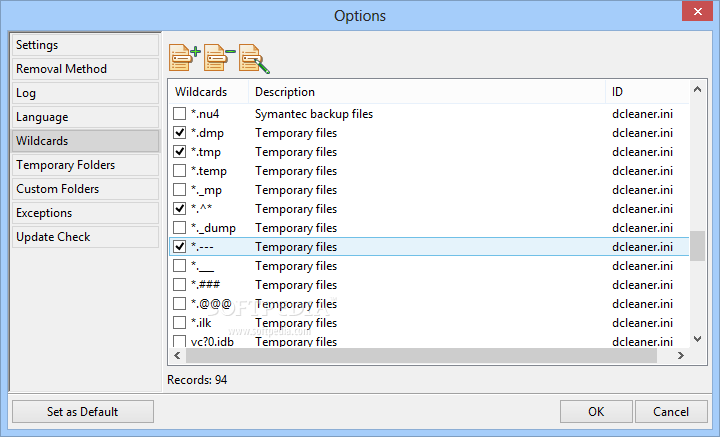Confirm with the OK button
This screenshot has height=437, width=720.
coord(596,412)
